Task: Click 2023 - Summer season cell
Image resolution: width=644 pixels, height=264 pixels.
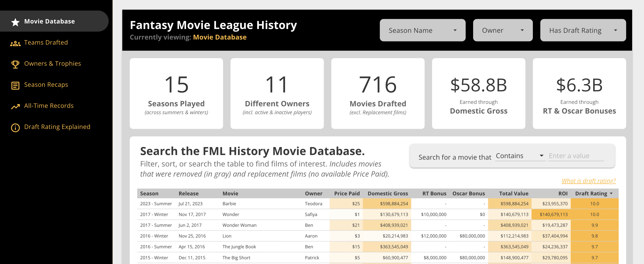Action: coord(156,204)
